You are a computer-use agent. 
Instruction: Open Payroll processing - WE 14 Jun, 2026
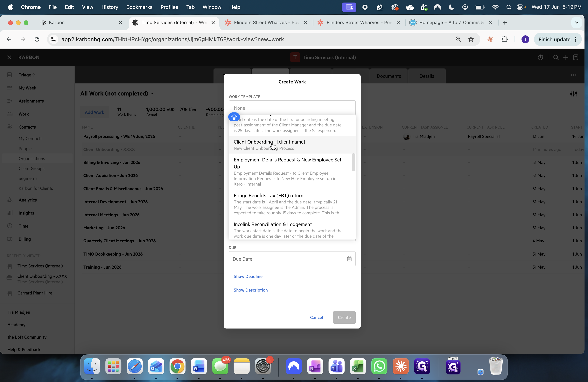tap(119, 136)
